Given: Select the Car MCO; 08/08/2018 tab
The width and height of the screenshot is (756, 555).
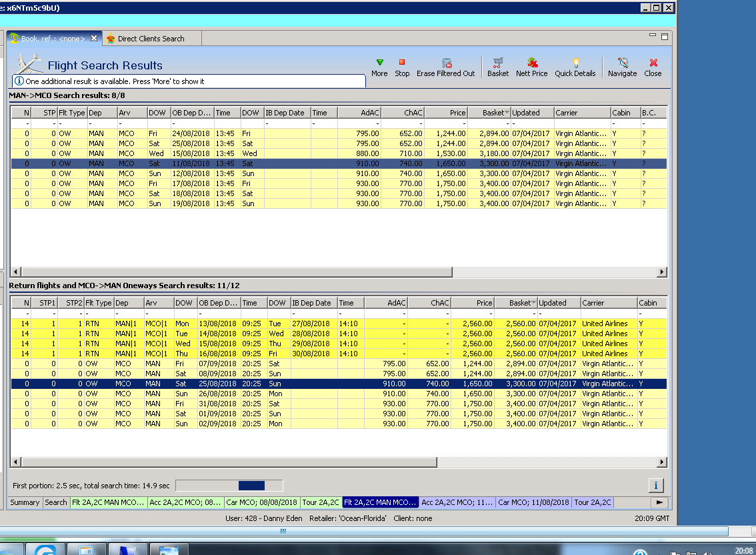Looking at the screenshot, I should coord(262,502).
